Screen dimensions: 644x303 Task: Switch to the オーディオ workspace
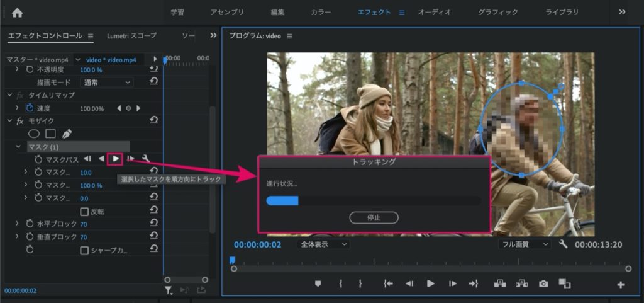click(435, 12)
